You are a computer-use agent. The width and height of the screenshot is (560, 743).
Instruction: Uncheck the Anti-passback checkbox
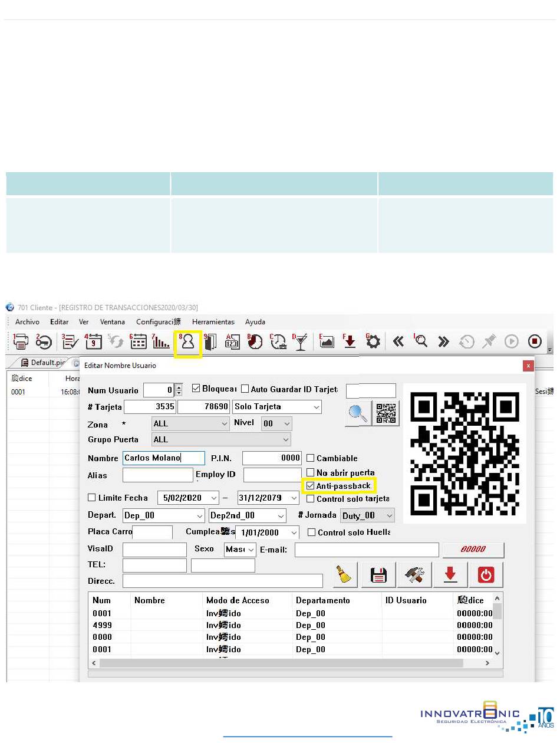click(x=311, y=486)
